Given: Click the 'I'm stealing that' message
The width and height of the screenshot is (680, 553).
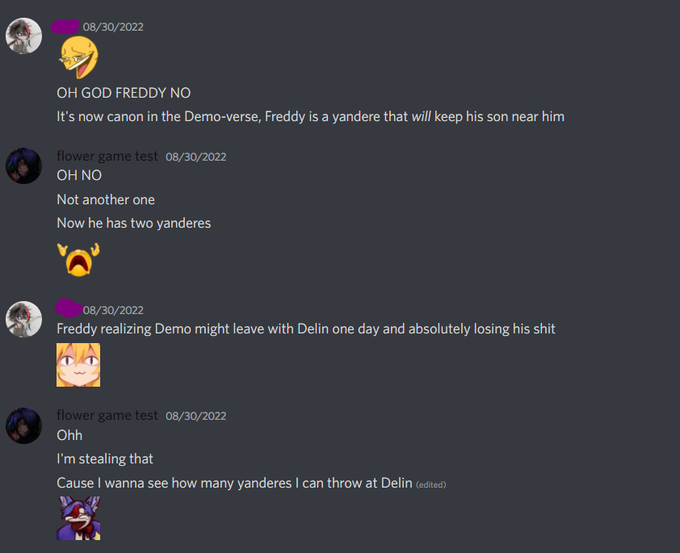Looking at the screenshot, I should click(105, 459).
